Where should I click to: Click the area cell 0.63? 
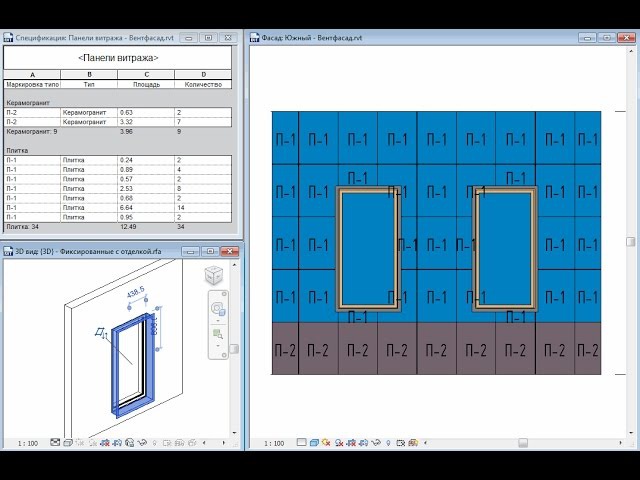(x=146, y=112)
